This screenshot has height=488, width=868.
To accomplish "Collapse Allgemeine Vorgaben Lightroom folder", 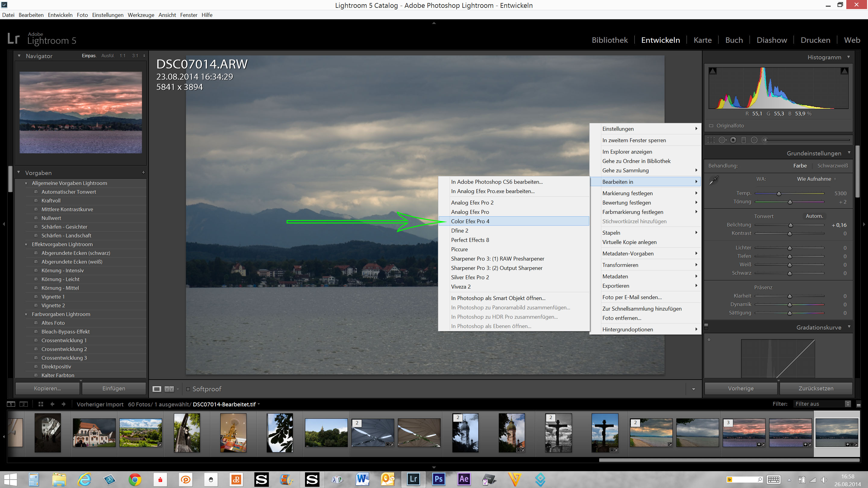I will [26, 183].
